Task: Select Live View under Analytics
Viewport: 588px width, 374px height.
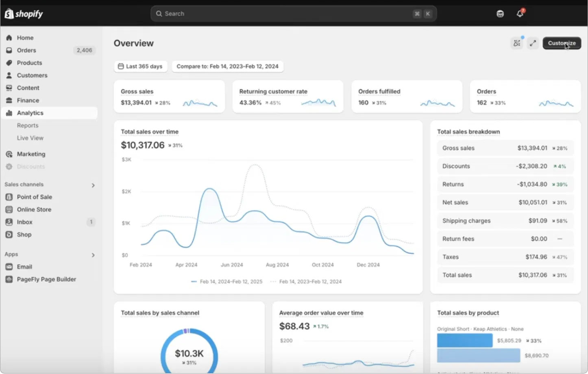Action: (x=30, y=138)
